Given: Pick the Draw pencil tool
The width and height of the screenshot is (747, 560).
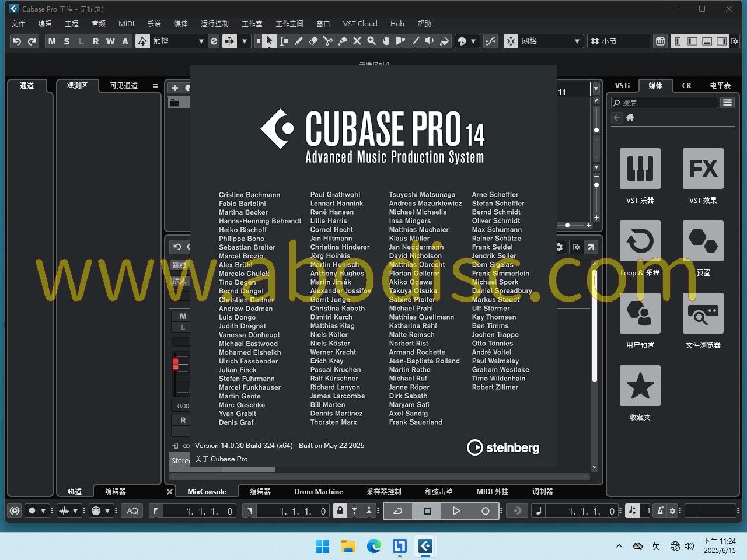Looking at the screenshot, I should coord(298,41).
